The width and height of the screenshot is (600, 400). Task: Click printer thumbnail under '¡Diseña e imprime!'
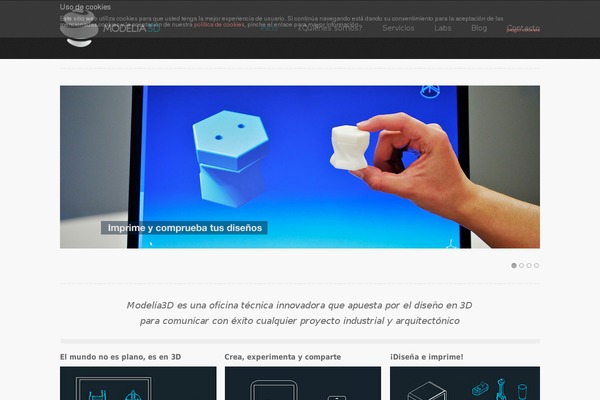click(x=465, y=383)
